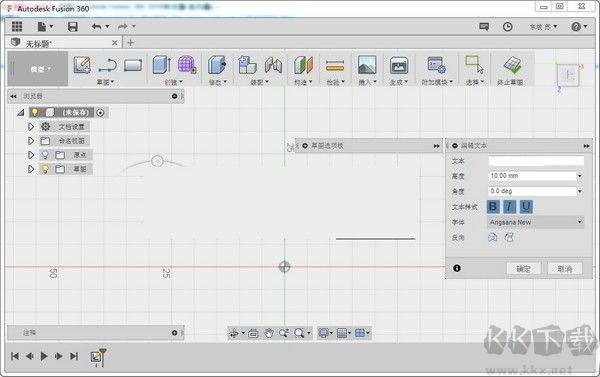Open the Assemble toolbar menu label

260,82
